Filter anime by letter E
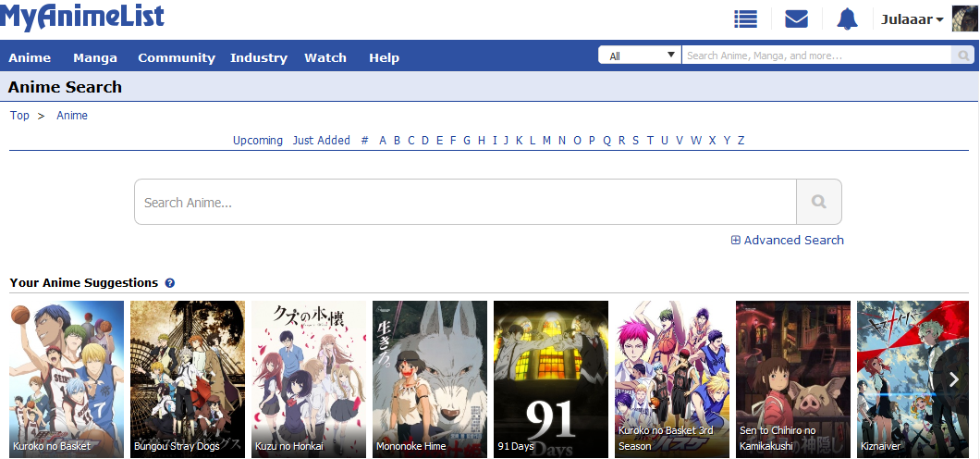980x459 pixels. click(439, 140)
